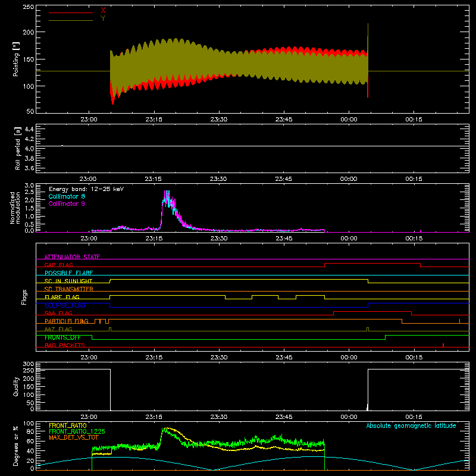This screenshot has width=476, height=476.
Task: Select the POSSIBLE_FLARE flag label
Action: [68, 273]
